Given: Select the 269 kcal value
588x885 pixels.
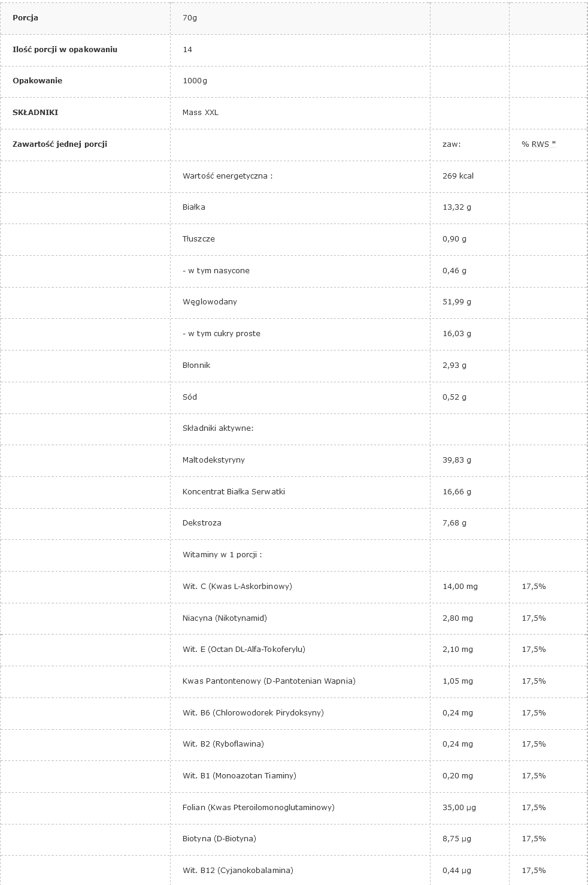Looking at the screenshot, I should tap(458, 176).
